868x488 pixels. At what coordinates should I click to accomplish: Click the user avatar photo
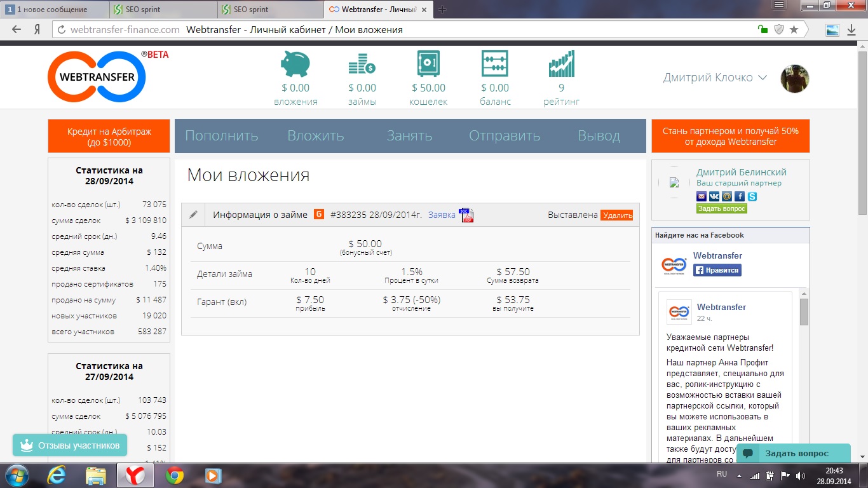(795, 78)
